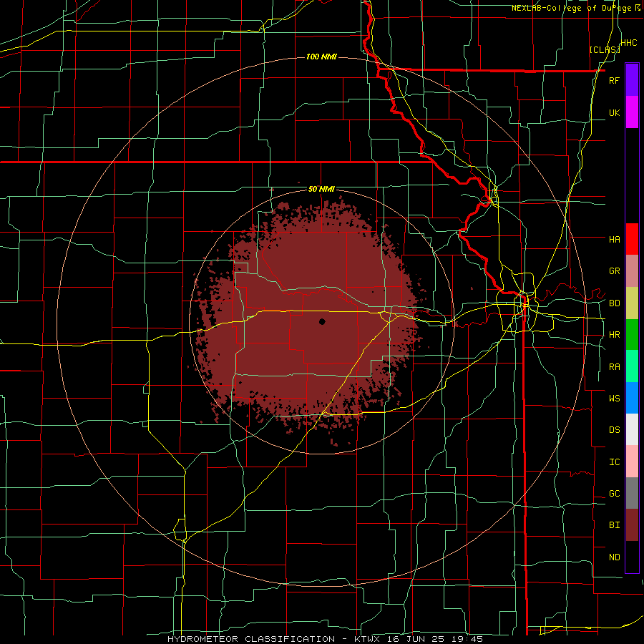Click the "HA" legend label
The height and width of the screenshot is (644, 644).
coord(614,240)
